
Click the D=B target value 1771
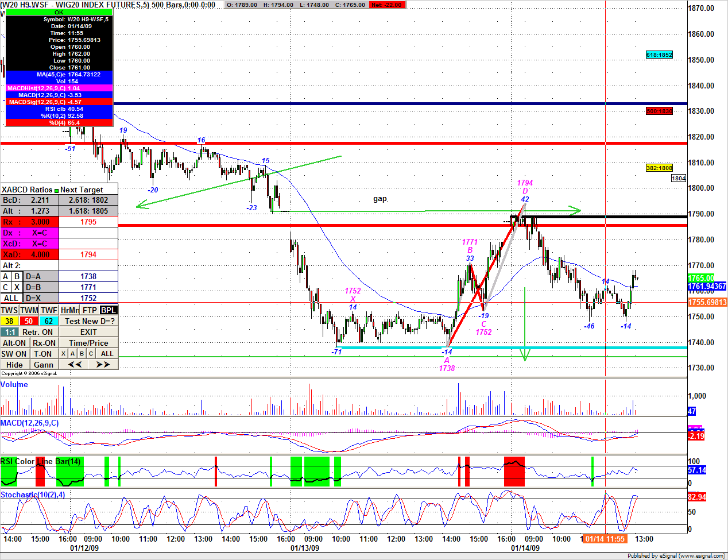[88, 287]
